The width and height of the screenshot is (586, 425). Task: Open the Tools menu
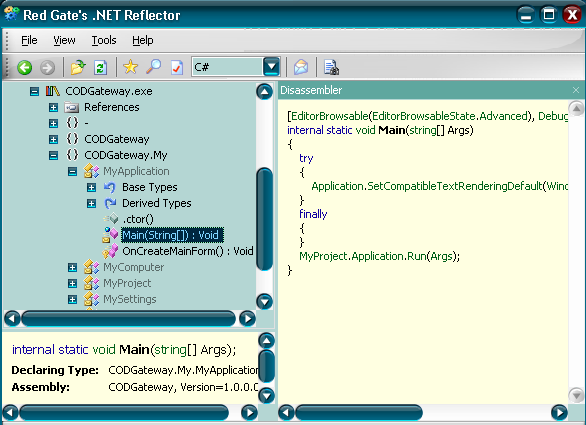tap(104, 40)
